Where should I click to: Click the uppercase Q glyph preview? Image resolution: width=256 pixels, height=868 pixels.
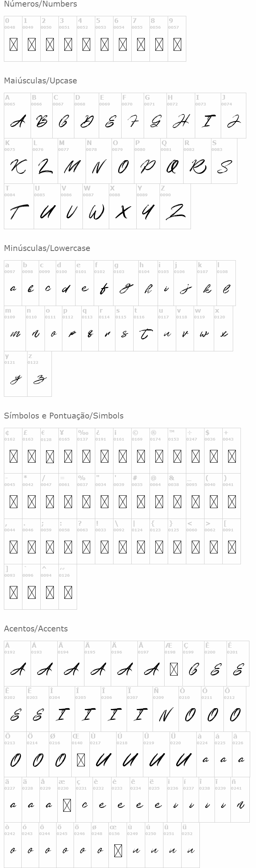[x=172, y=167]
